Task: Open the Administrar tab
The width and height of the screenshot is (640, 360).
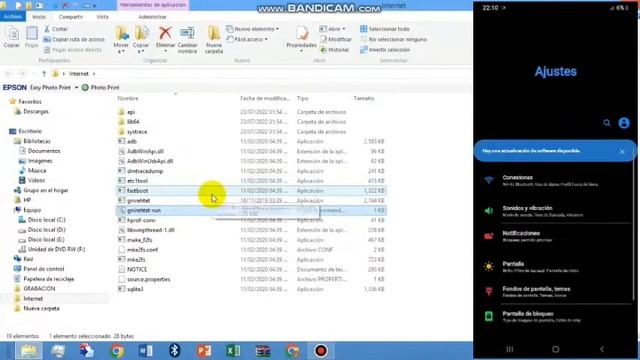Action: pyautogui.click(x=152, y=17)
